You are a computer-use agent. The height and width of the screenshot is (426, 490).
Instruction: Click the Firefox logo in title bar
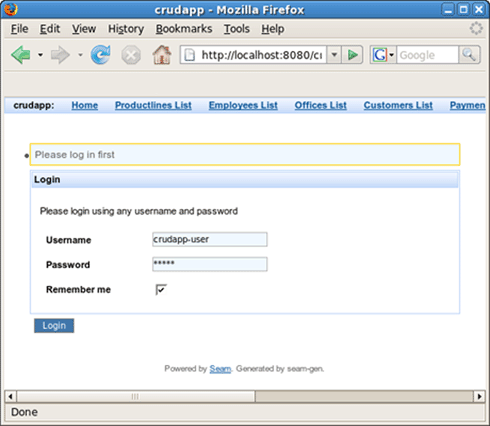pyautogui.click(x=10, y=9)
